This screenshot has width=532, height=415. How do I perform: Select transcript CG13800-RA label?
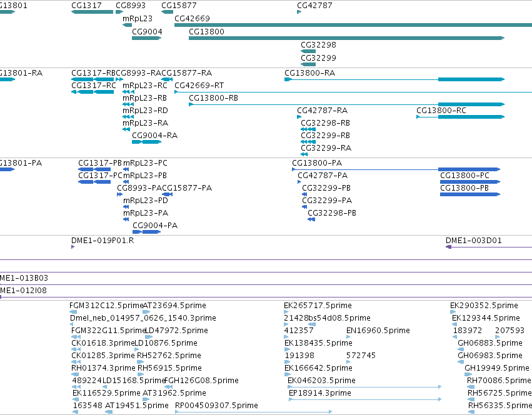310,73
